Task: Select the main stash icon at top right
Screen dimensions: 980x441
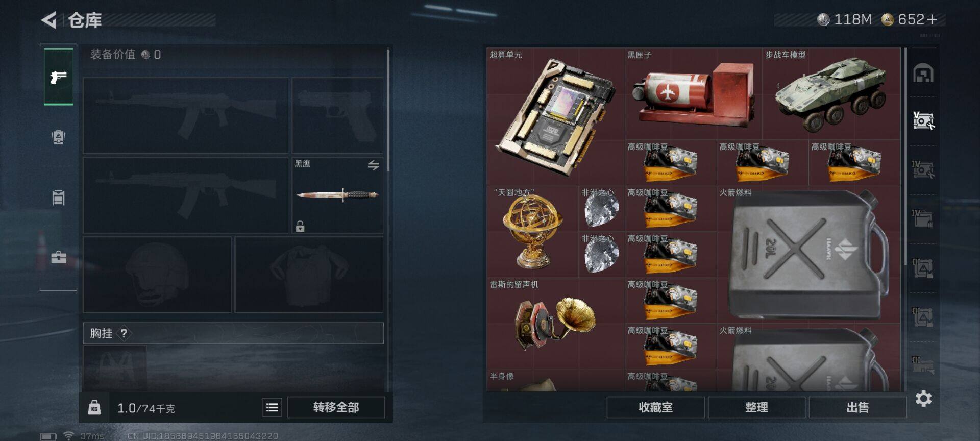Action: (923, 73)
